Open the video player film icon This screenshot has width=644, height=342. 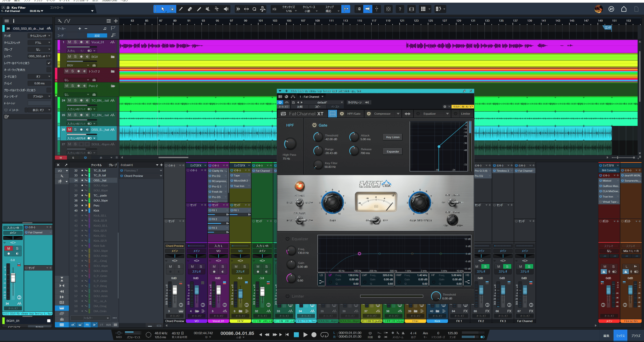pyautogui.click(x=412, y=9)
